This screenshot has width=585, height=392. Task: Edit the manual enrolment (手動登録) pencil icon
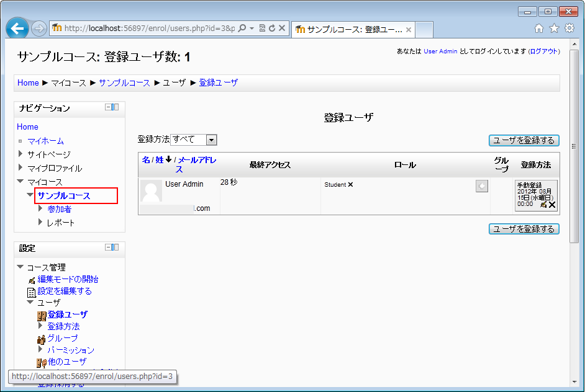[x=543, y=204]
